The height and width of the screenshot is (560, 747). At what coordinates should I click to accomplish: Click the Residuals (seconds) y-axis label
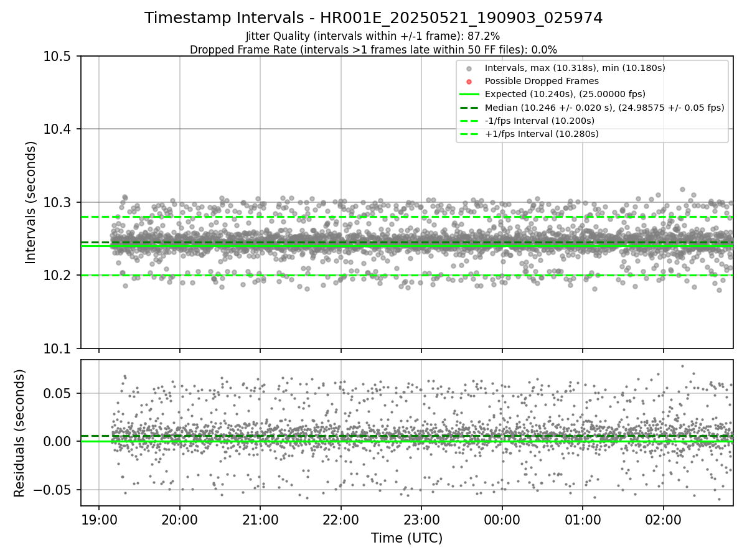click(x=20, y=433)
